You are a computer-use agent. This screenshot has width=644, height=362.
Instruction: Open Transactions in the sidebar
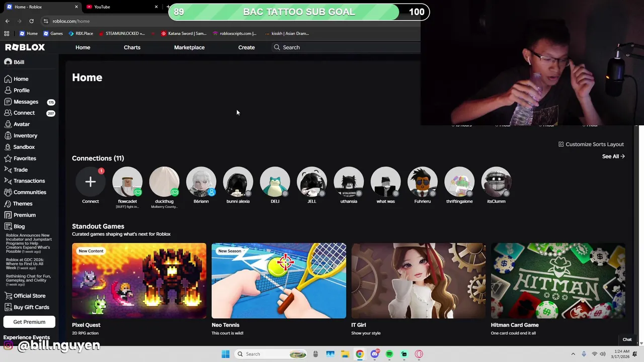coord(24,181)
